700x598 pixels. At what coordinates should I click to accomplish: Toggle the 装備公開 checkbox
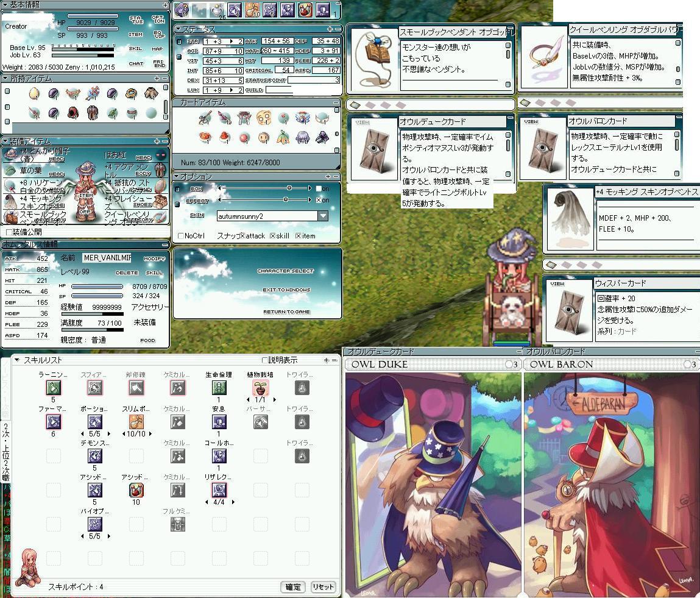tap(9, 232)
